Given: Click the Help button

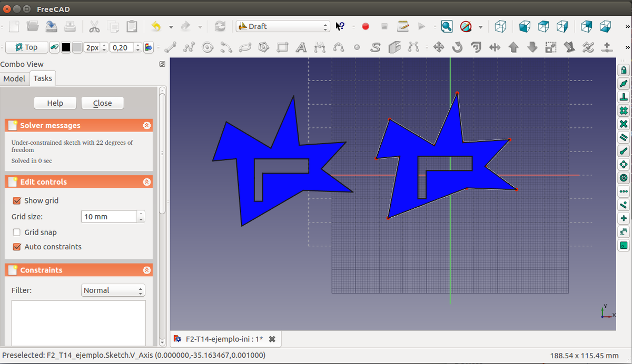Looking at the screenshot, I should [x=55, y=103].
